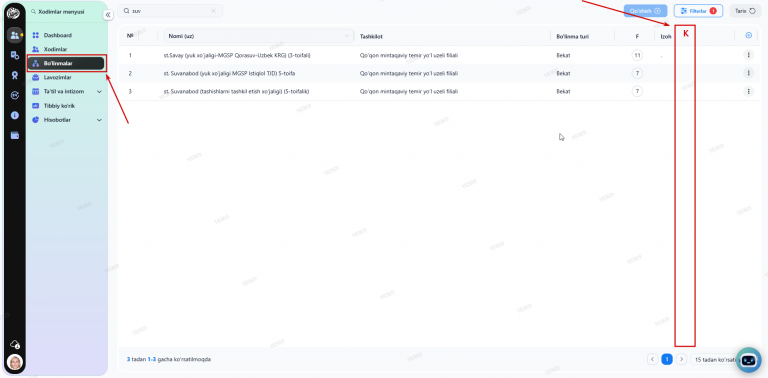This screenshot has height=378, width=768.
Task: Click the Bo'linma turi column header
Action: pyautogui.click(x=572, y=36)
